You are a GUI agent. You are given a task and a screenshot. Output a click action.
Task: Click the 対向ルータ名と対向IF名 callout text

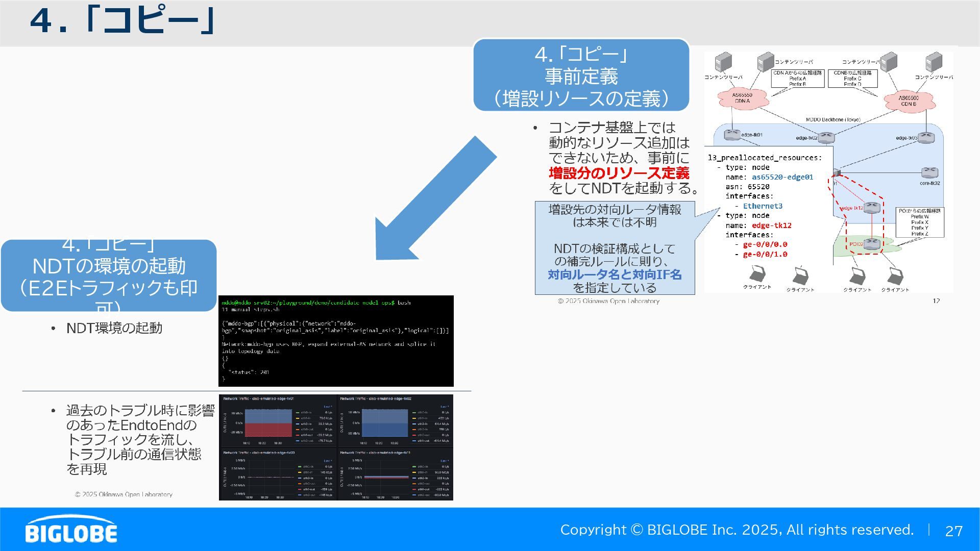[x=615, y=274]
